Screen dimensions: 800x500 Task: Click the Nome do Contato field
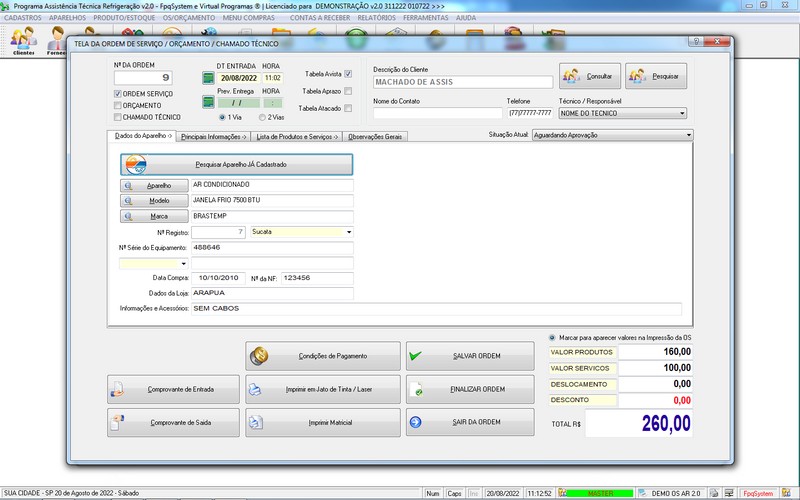point(436,113)
